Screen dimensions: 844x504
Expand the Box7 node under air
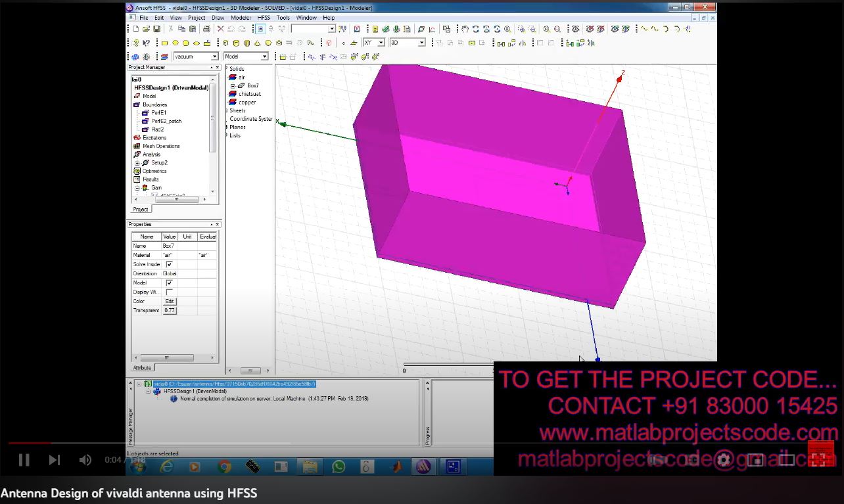pos(233,86)
